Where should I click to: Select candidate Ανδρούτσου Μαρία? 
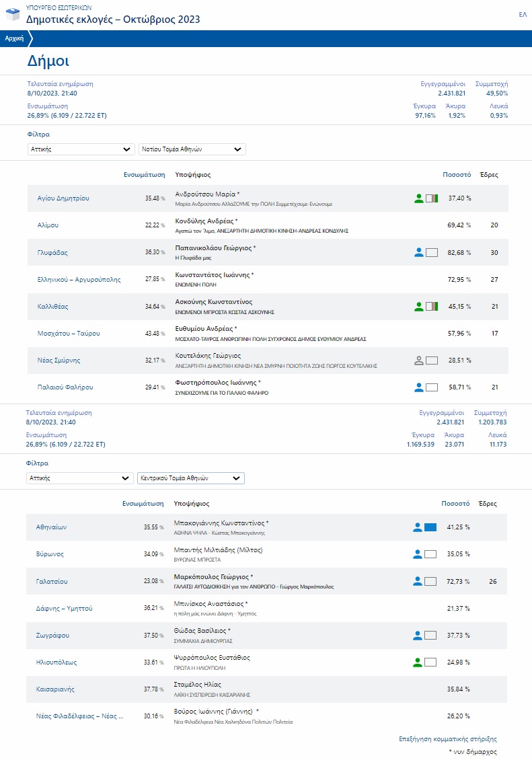(207, 194)
